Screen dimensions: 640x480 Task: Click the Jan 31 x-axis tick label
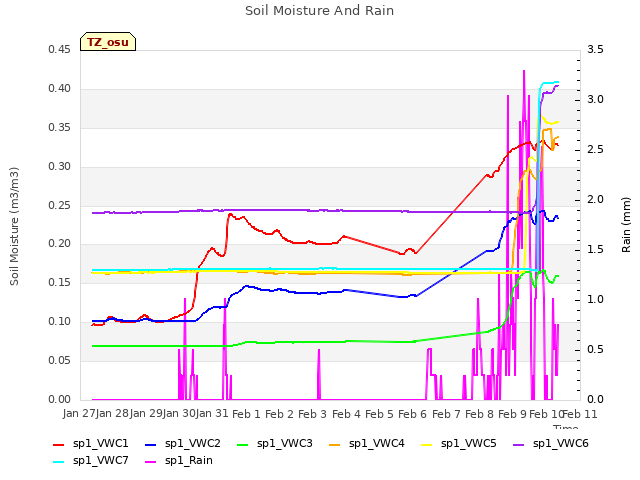click(212, 414)
